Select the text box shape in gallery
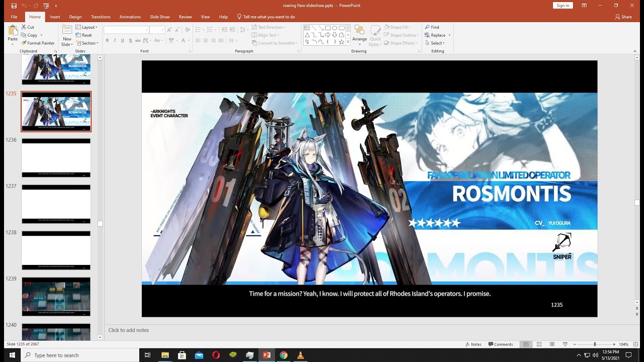The width and height of the screenshot is (644, 362). tap(307, 28)
